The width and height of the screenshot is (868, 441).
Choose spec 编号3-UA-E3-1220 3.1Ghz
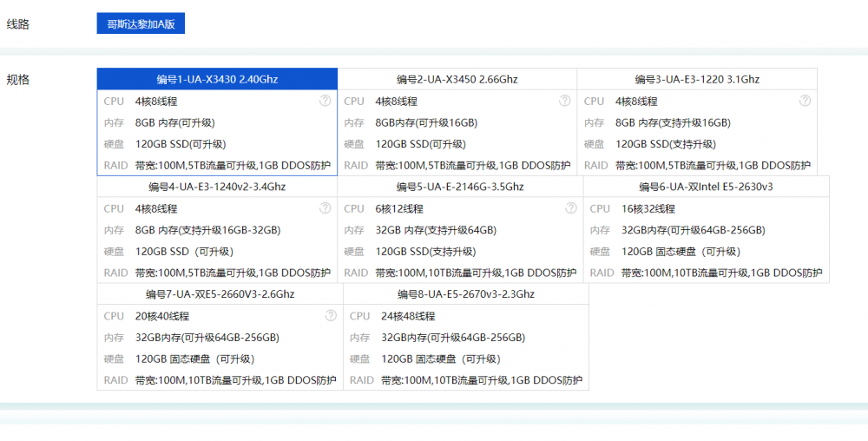697,79
